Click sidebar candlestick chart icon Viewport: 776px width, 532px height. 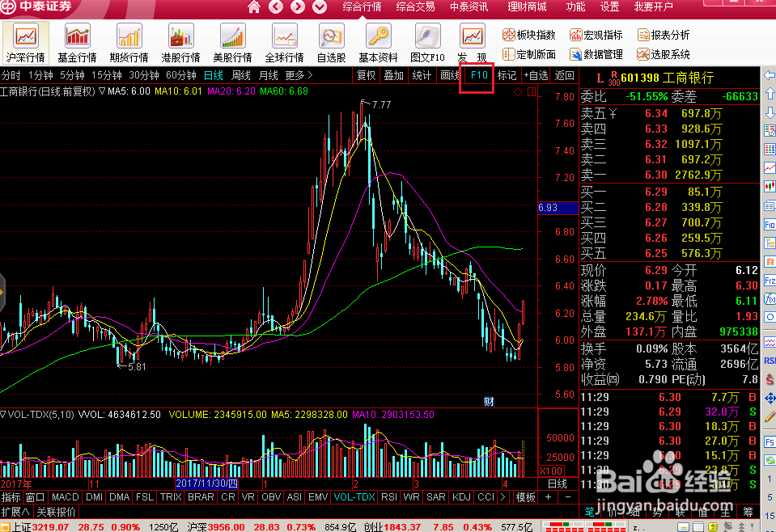pyautogui.click(x=770, y=187)
